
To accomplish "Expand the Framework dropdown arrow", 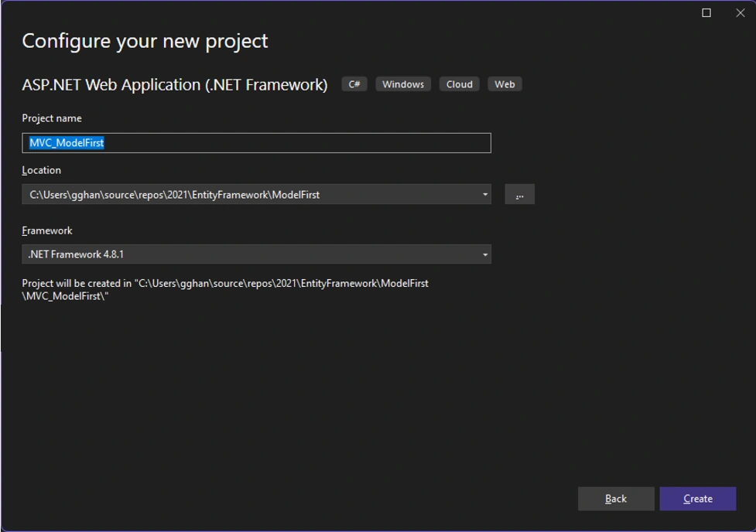I will 485,254.
